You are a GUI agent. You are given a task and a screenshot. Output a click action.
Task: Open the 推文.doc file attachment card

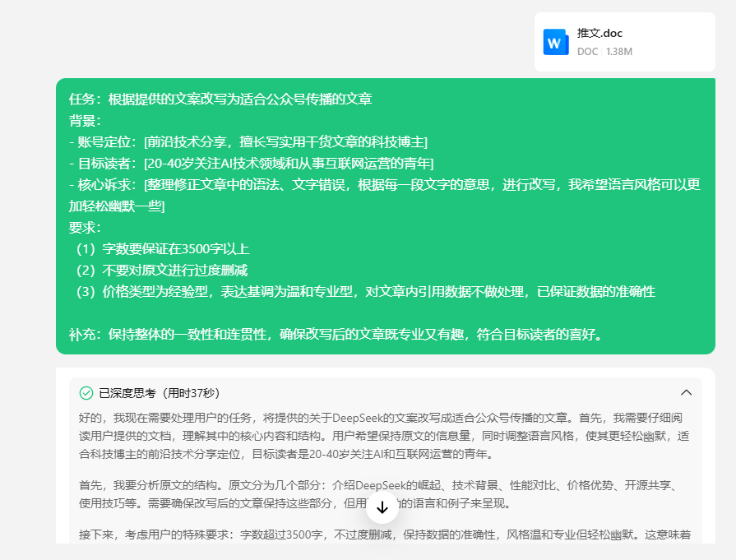[624, 42]
